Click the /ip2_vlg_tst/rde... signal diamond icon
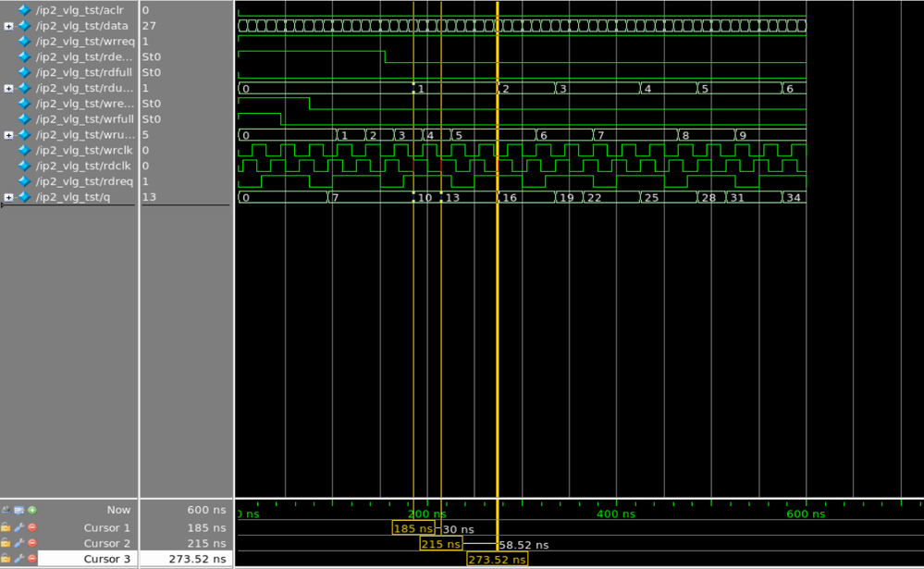924x569 pixels. pyautogui.click(x=24, y=56)
